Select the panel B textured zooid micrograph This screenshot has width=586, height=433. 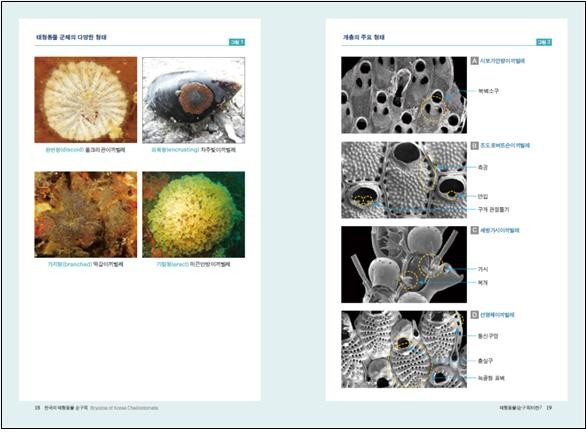[404, 180]
